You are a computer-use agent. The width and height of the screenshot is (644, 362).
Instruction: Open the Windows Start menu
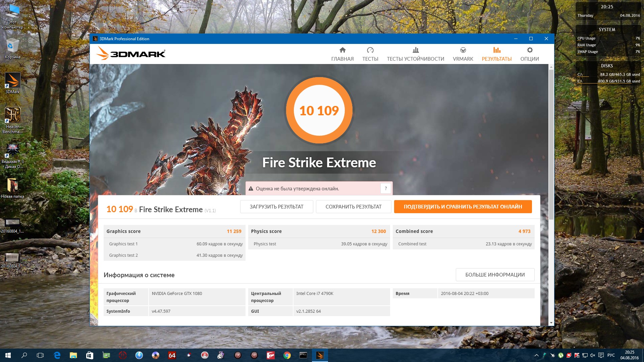8,355
